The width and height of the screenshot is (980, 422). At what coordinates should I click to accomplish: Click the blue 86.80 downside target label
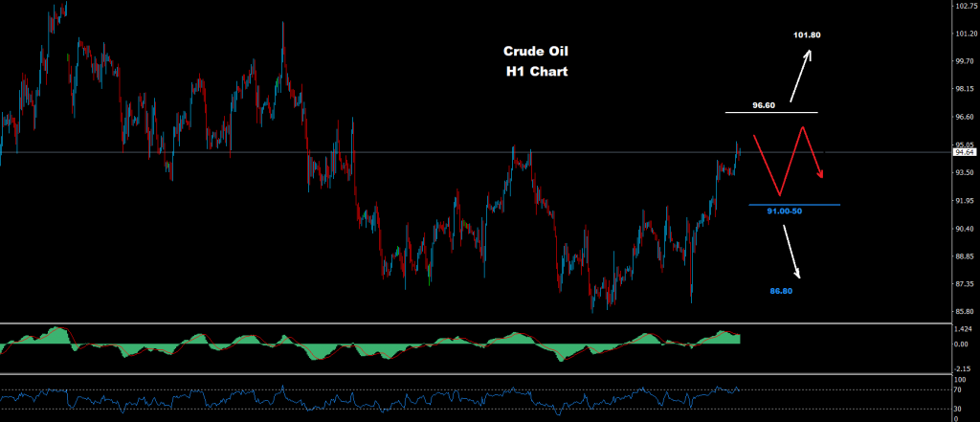pos(781,291)
